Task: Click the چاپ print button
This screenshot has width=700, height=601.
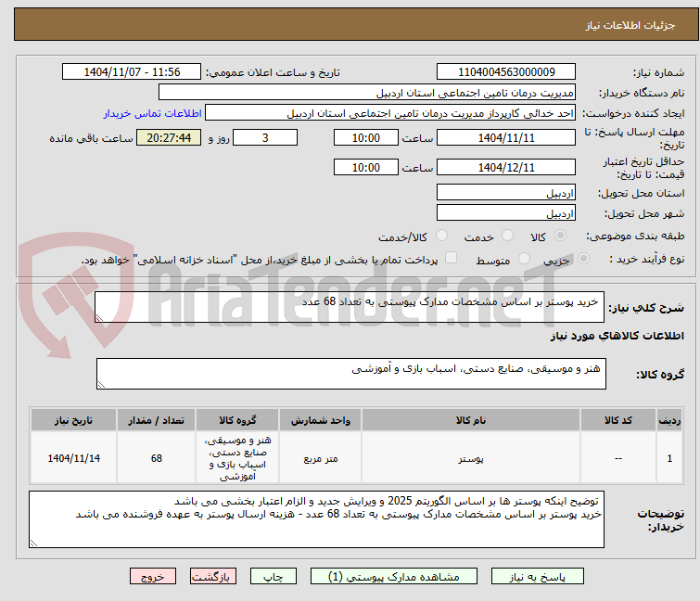Action: [x=274, y=577]
